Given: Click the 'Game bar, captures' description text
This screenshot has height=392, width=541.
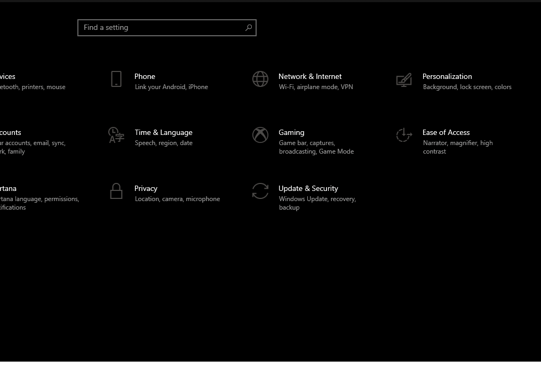Looking at the screenshot, I should tap(307, 143).
